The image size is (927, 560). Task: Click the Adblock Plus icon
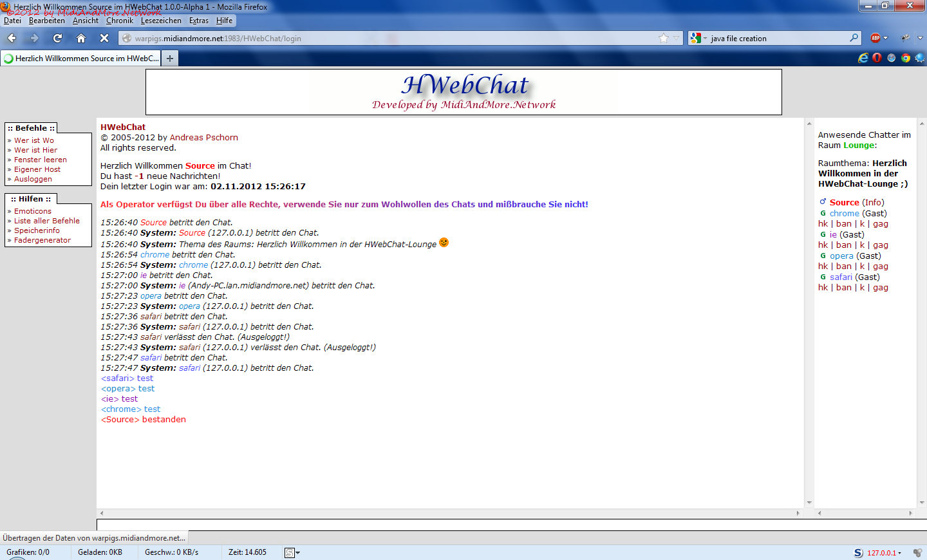[x=875, y=38]
